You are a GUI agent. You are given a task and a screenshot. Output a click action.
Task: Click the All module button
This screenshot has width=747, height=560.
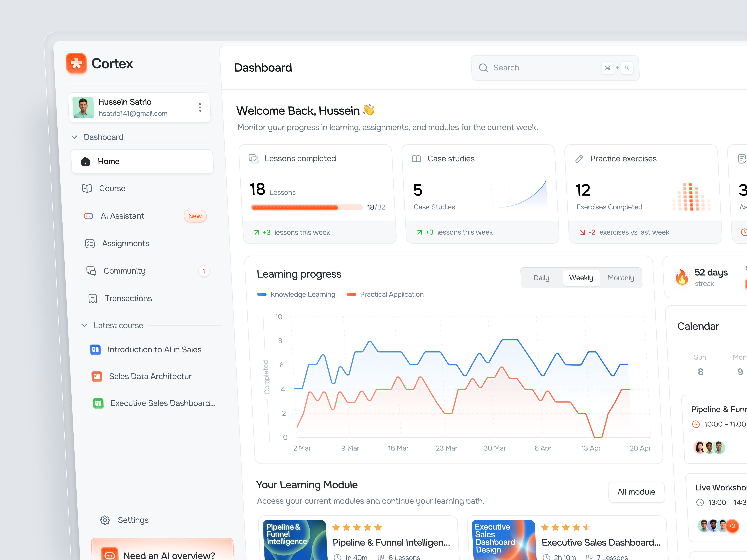[x=636, y=492]
